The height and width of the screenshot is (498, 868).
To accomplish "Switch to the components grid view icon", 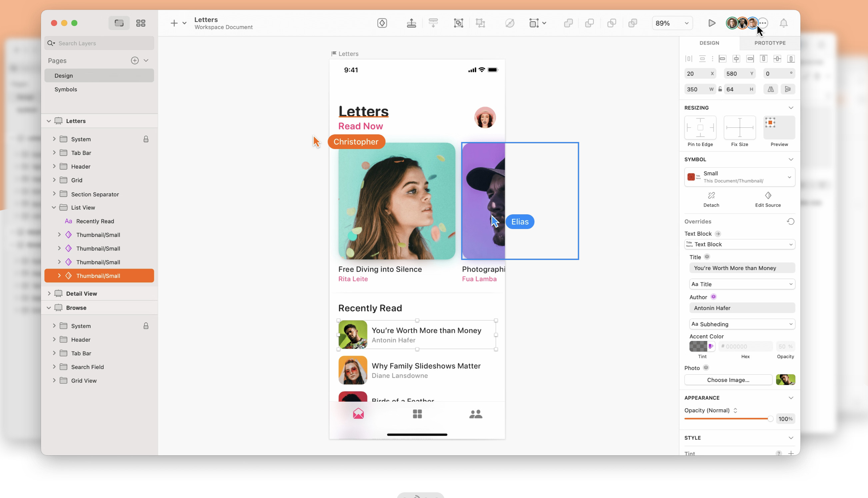I will [x=141, y=23].
